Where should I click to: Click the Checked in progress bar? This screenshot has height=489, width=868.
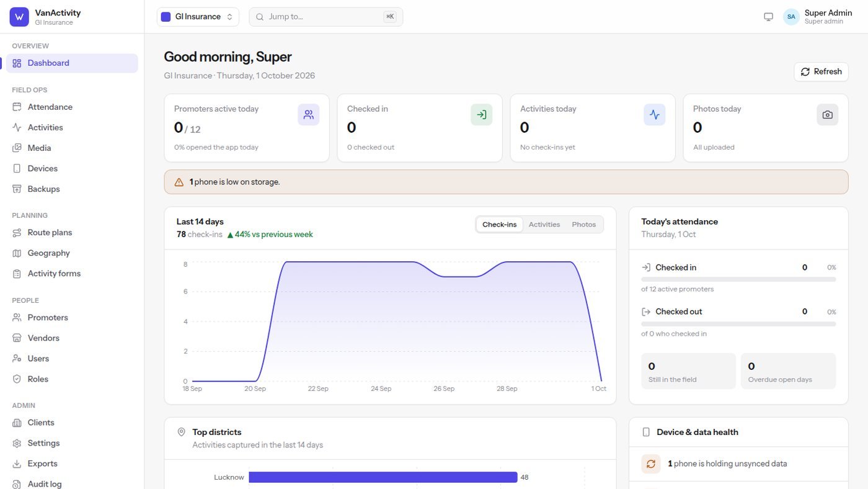738,279
